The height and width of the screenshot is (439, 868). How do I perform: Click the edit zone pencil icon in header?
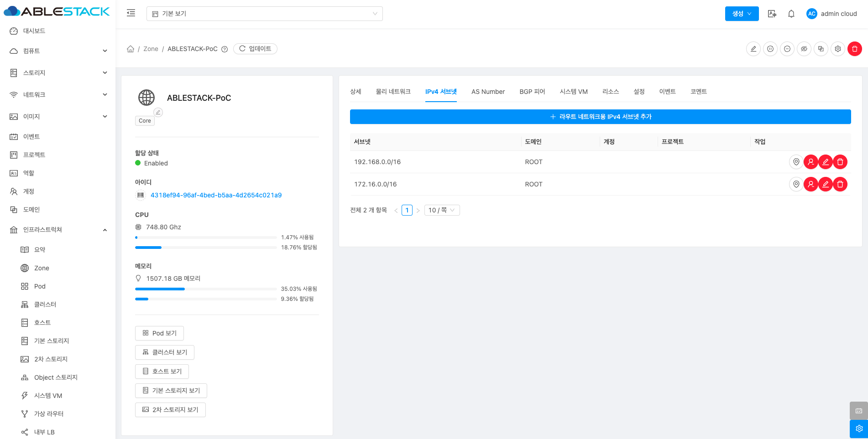coord(753,49)
